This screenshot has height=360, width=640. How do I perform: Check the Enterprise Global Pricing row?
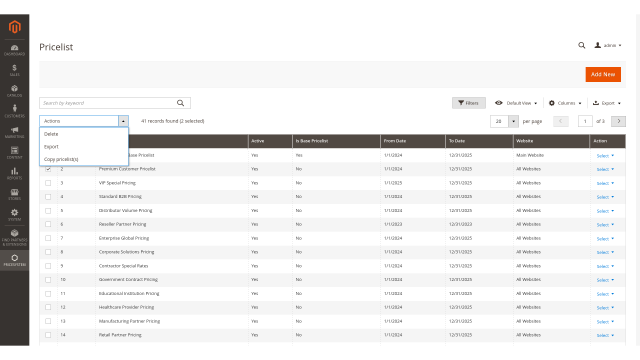48,238
